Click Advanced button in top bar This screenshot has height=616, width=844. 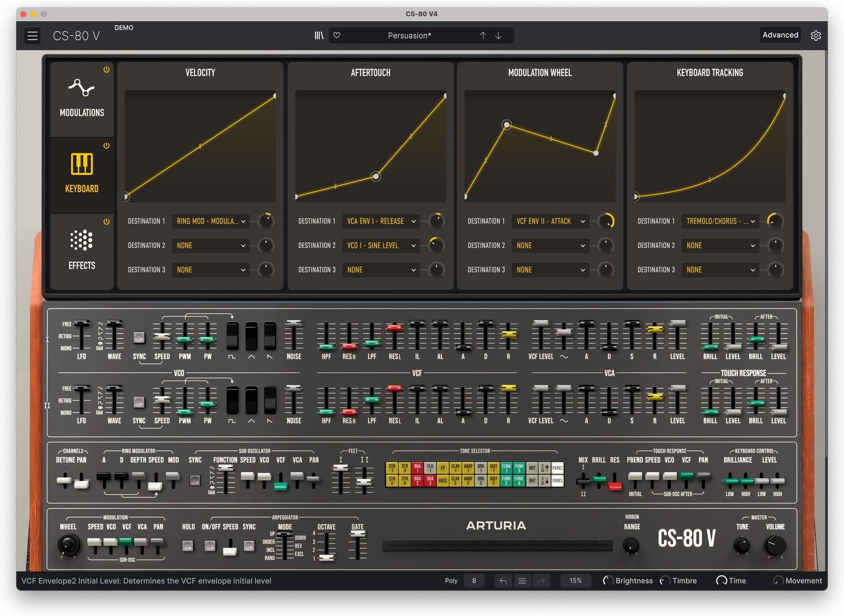[780, 35]
